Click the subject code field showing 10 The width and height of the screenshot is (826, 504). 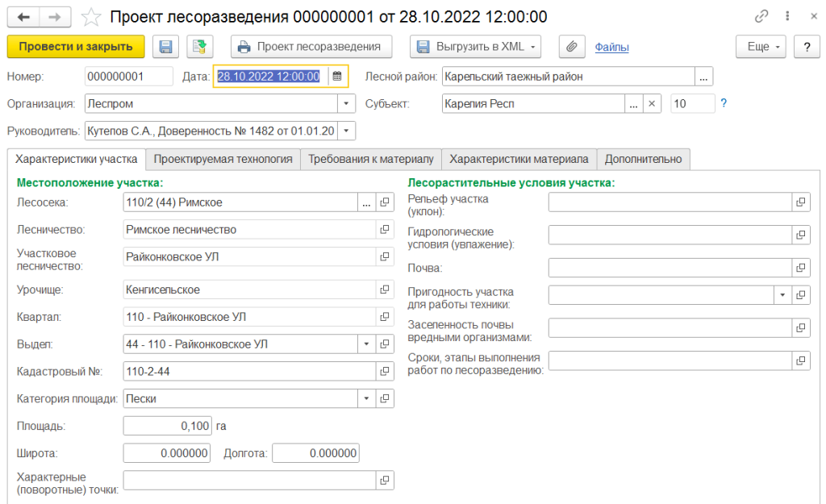(693, 104)
